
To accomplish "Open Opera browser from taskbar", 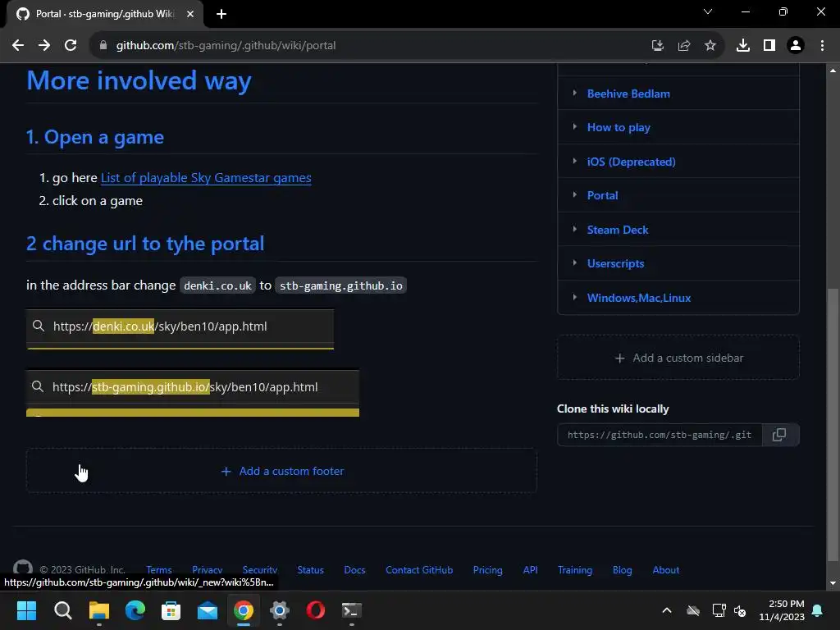I will 316,610.
